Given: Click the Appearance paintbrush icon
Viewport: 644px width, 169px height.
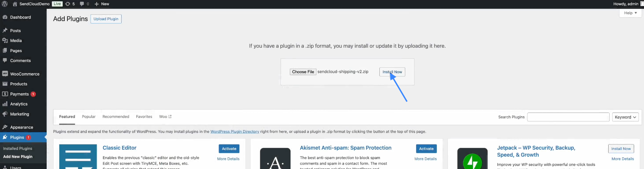Looking at the screenshot, I should [5, 127].
